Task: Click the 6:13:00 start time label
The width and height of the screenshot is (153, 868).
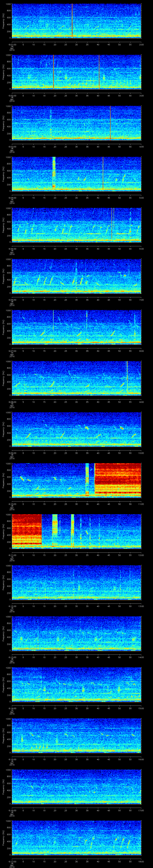Action: tap(12, 657)
